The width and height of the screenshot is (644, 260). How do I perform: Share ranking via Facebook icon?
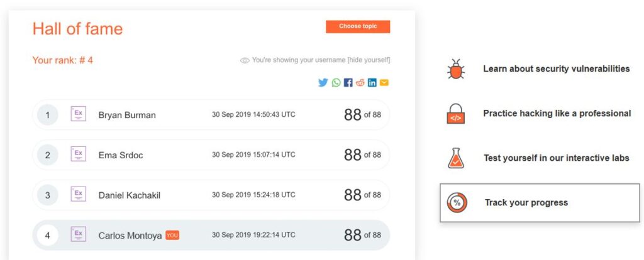(x=348, y=83)
